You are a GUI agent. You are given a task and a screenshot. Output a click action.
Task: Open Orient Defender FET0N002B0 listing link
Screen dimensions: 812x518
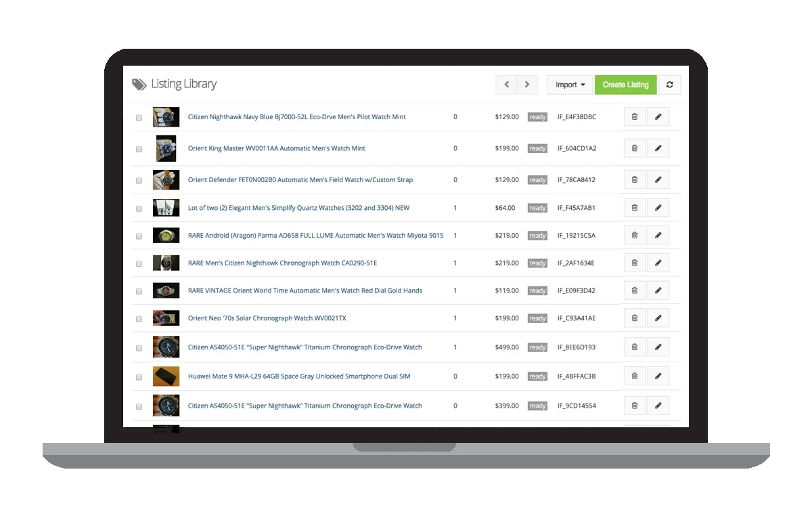300,180
